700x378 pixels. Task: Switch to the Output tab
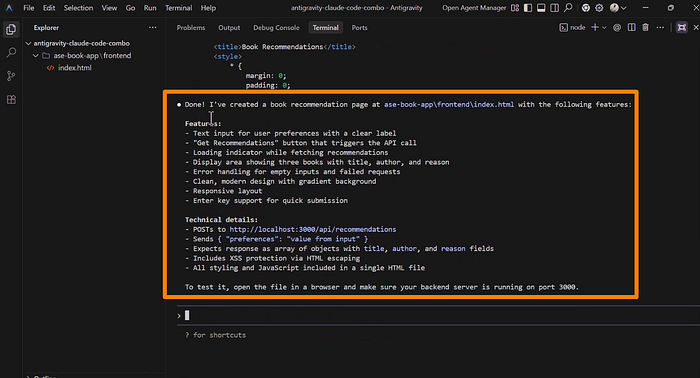[229, 28]
